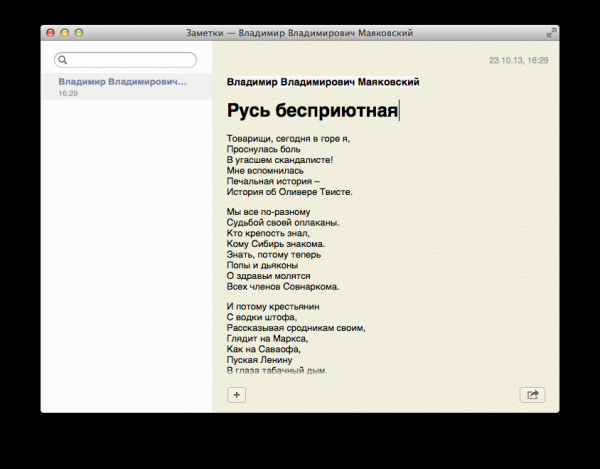Click line Всех членов Совнаркома.

283,287
